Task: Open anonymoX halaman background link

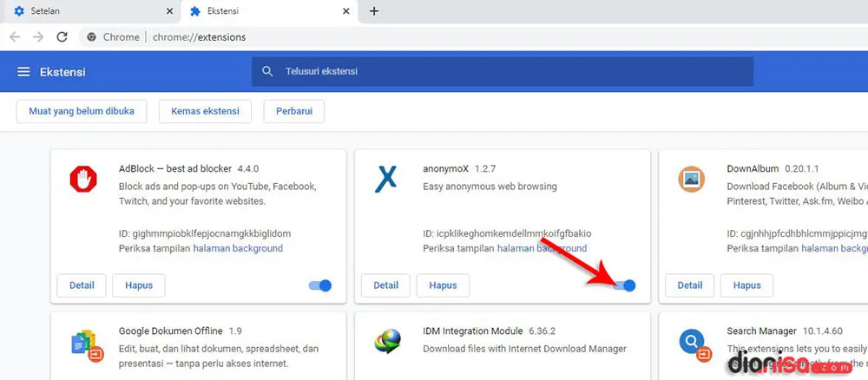Action: click(x=542, y=248)
